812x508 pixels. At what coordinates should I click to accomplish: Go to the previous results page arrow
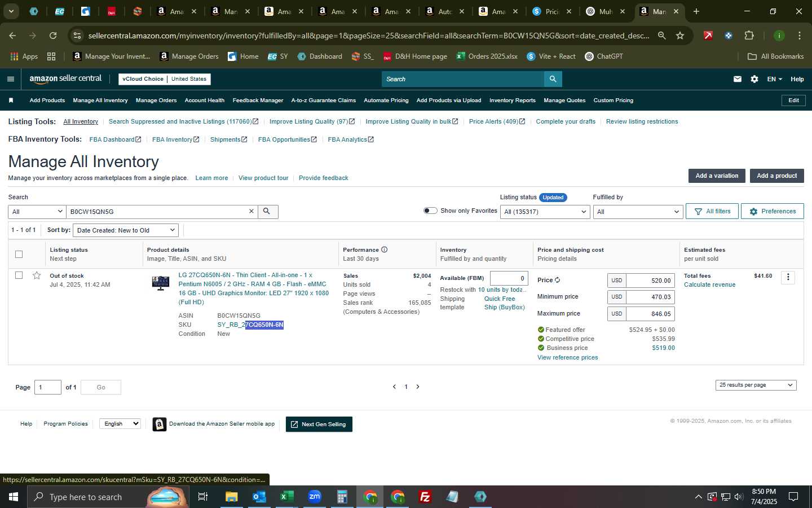click(394, 387)
